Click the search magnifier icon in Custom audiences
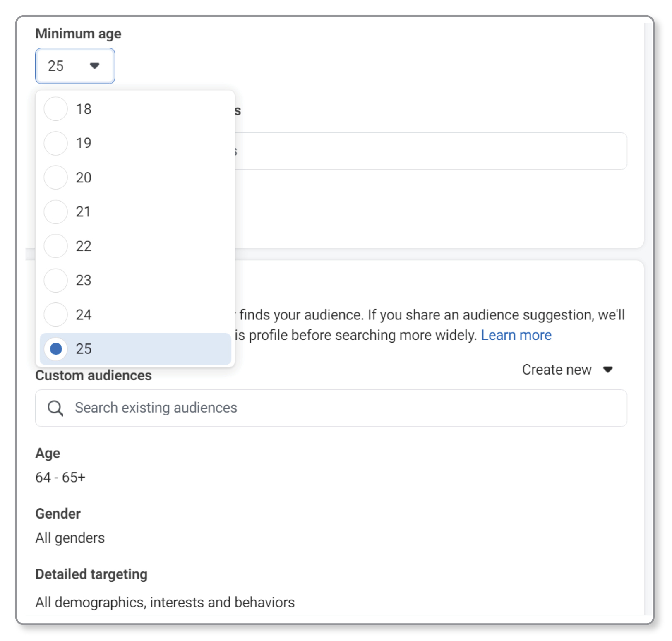 click(x=55, y=408)
